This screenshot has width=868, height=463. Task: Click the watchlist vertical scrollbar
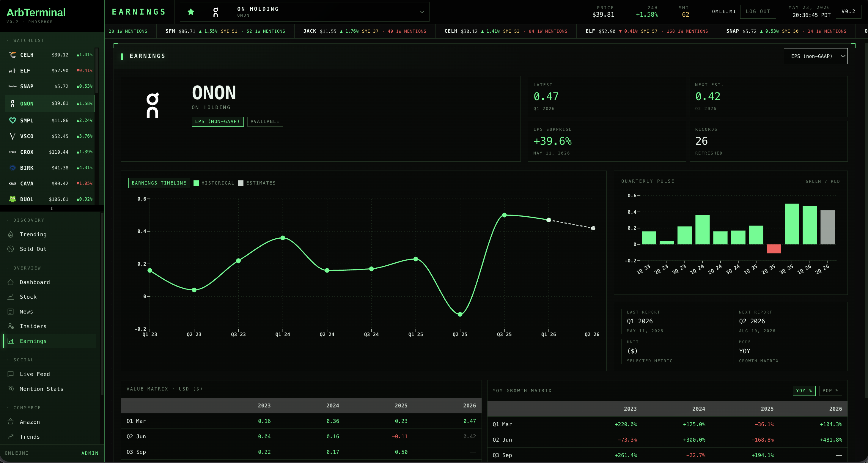(97, 70)
